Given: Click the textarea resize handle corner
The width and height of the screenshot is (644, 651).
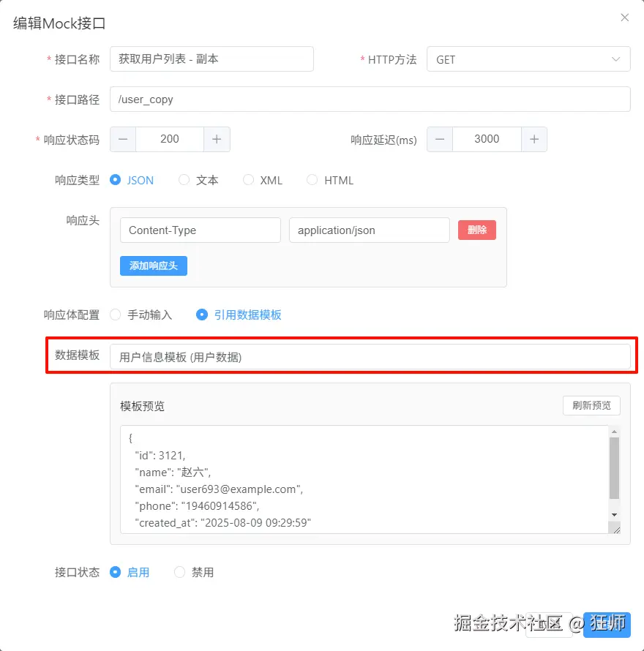Looking at the screenshot, I should click(617, 530).
